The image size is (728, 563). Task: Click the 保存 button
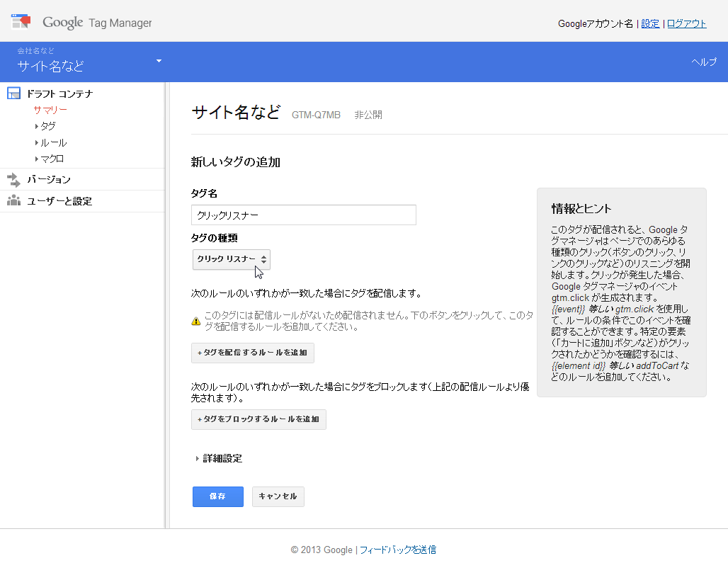coord(217,496)
